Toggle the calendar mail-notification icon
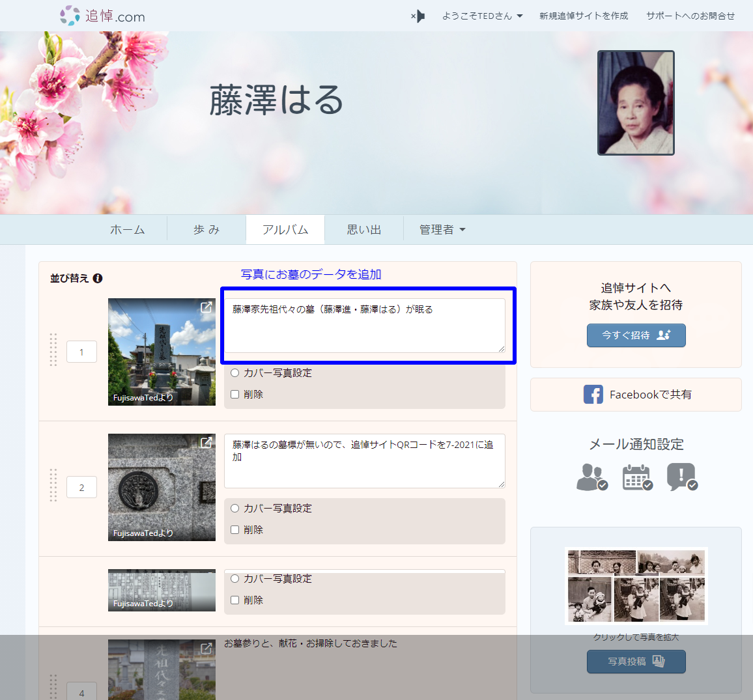Viewport: 753px width, 700px height. (637, 477)
